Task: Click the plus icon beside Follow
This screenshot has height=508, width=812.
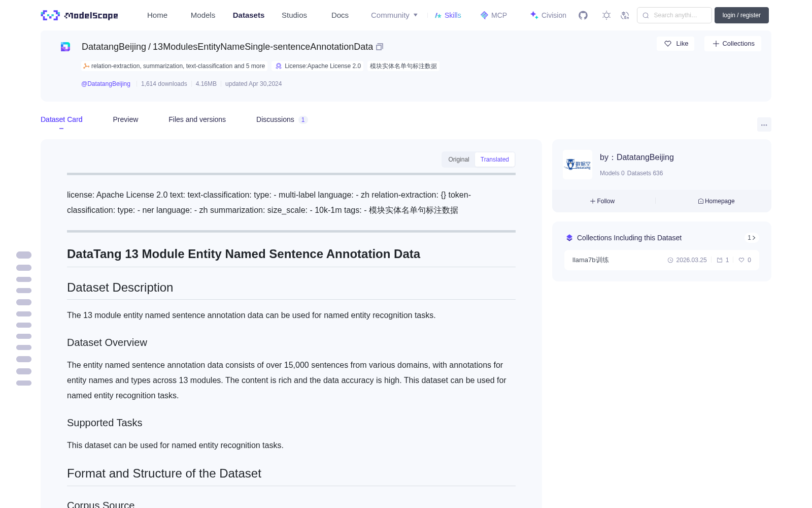Action: point(593,201)
